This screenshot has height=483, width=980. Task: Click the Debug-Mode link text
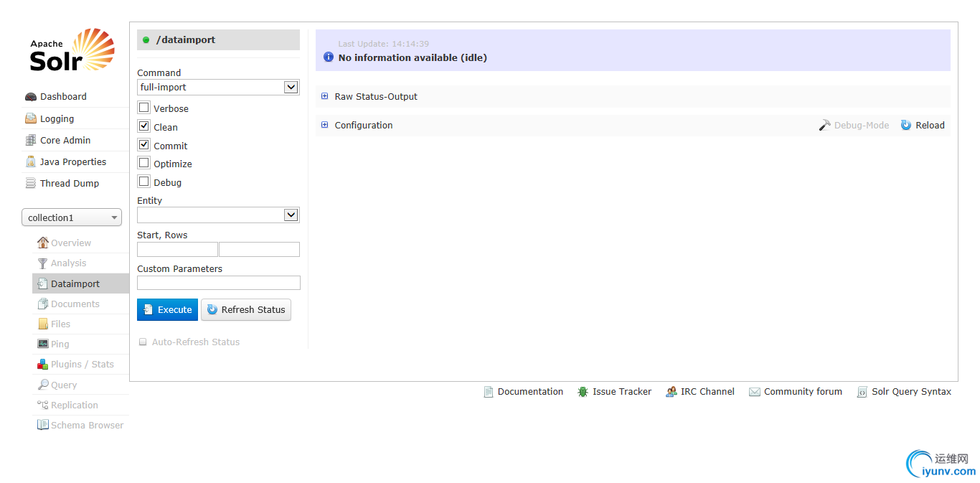(x=862, y=126)
